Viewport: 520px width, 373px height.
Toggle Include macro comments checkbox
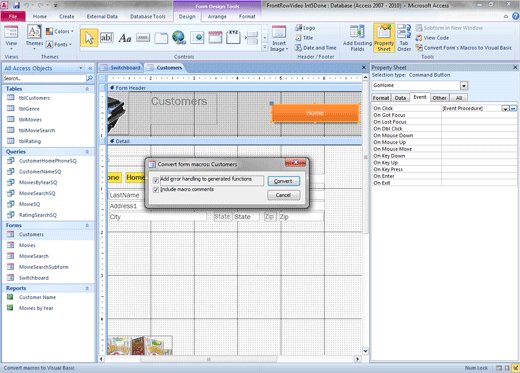coord(156,190)
